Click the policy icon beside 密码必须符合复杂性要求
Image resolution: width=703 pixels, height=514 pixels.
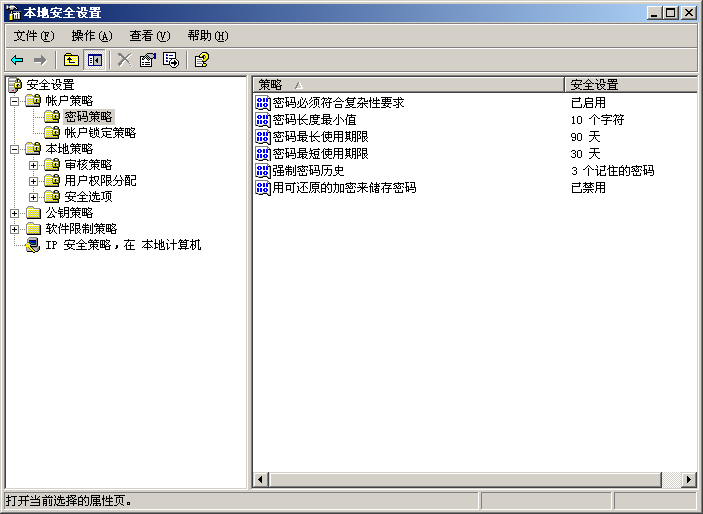point(263,103)
